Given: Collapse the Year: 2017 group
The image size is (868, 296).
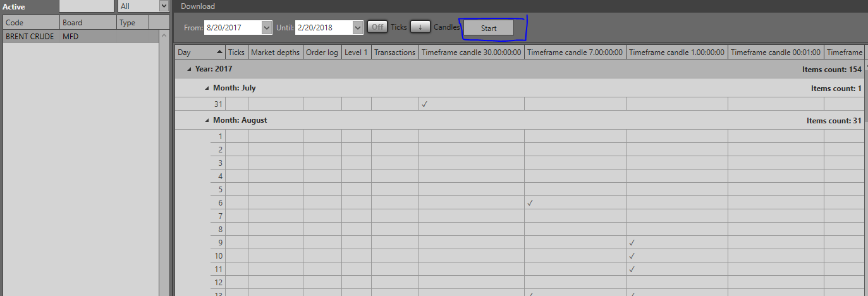Looking at the screenshot, I should [189, 69].
